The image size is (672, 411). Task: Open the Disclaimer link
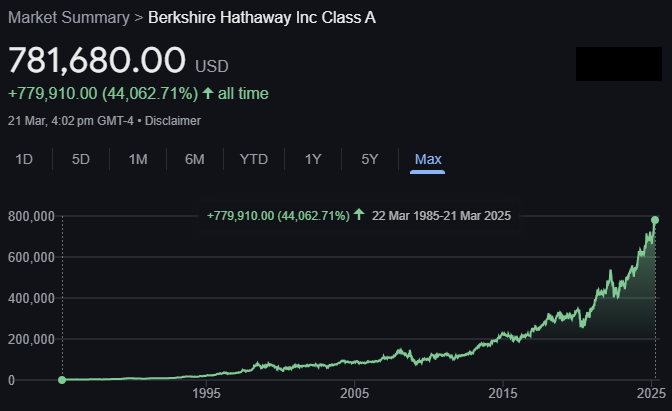click(173, 121)
